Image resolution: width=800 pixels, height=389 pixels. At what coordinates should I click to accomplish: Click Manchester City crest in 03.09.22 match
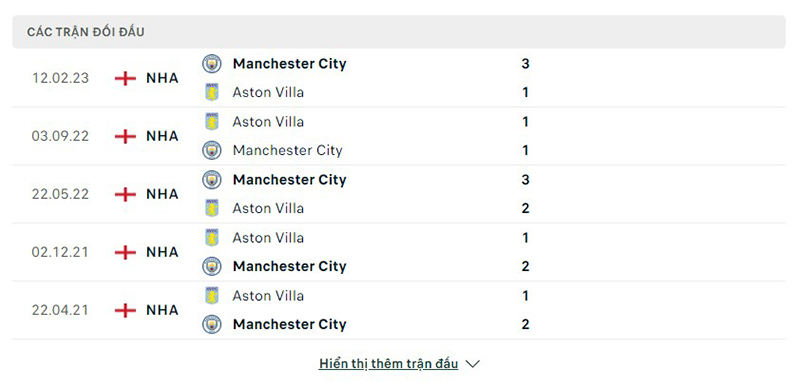coord(212,150)
